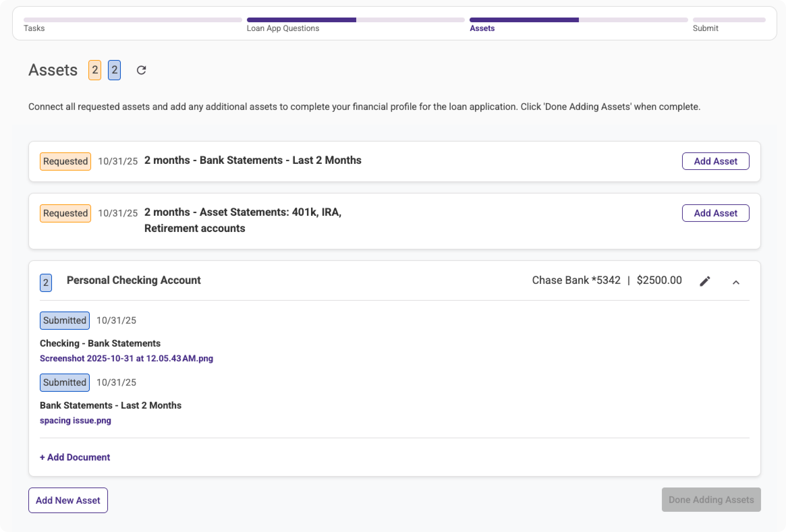Add Asset for 401k IRA Retirement request
The image size is (786, 532).
point(715,213)
